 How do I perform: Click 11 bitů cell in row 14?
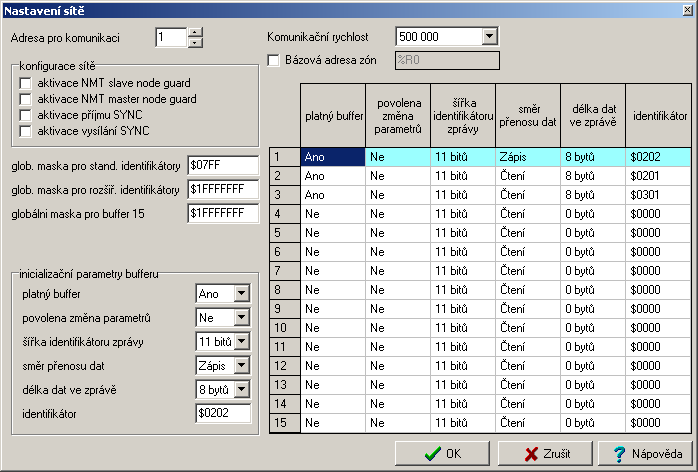[x=463, y=404]
